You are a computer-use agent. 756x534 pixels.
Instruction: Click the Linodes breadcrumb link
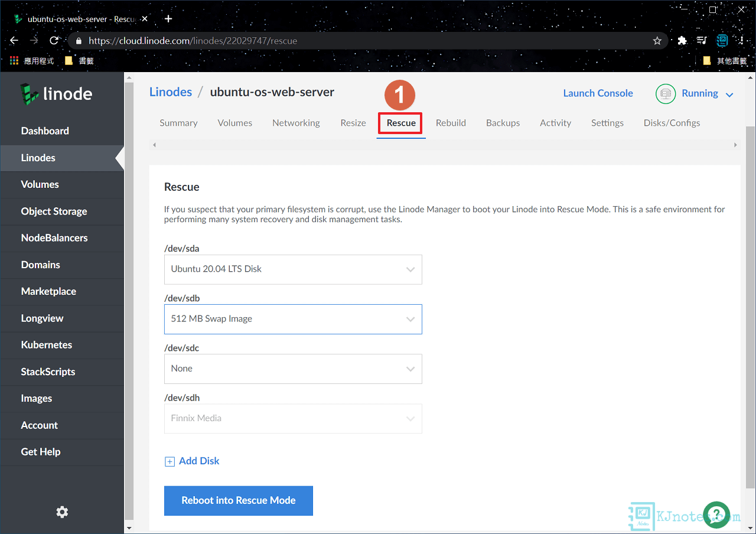pyautogui.click(x=171, y=92)
